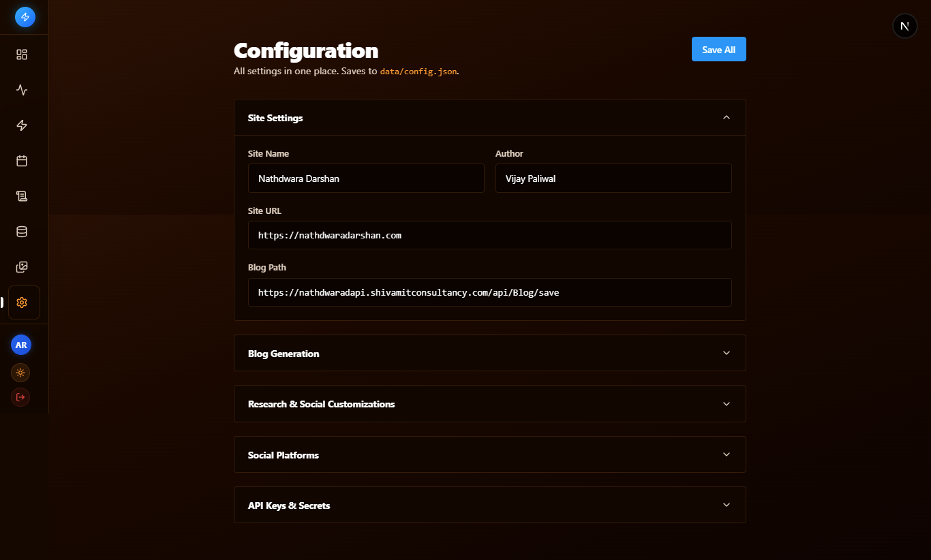The height and width of the screenshot is (560, 931).
Task: Expand the API Keys & Secrets section
Action: click(490, 505)
